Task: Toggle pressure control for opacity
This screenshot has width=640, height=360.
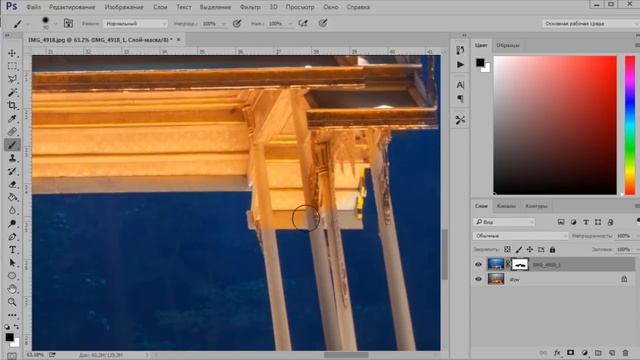Action: point(237,23)
